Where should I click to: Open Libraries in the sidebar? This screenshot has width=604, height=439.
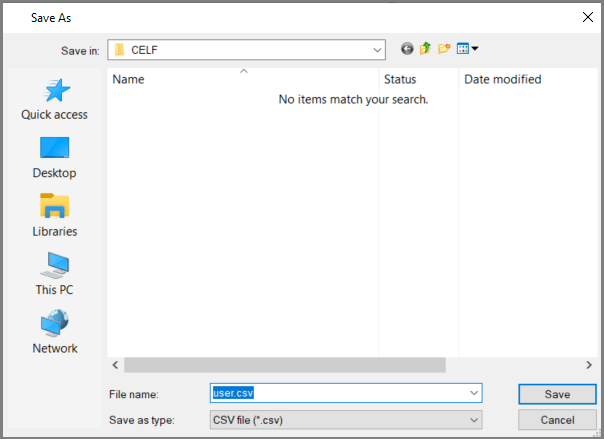pyautogui.click(x=55, y=216)
